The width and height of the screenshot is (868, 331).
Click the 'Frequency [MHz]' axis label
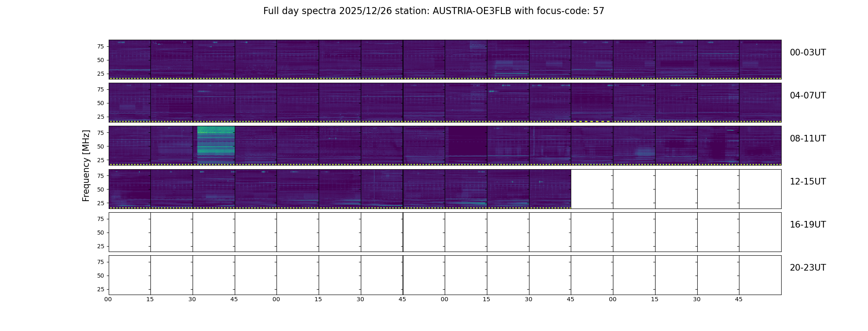pyautogui.click(x=86, y=165)
